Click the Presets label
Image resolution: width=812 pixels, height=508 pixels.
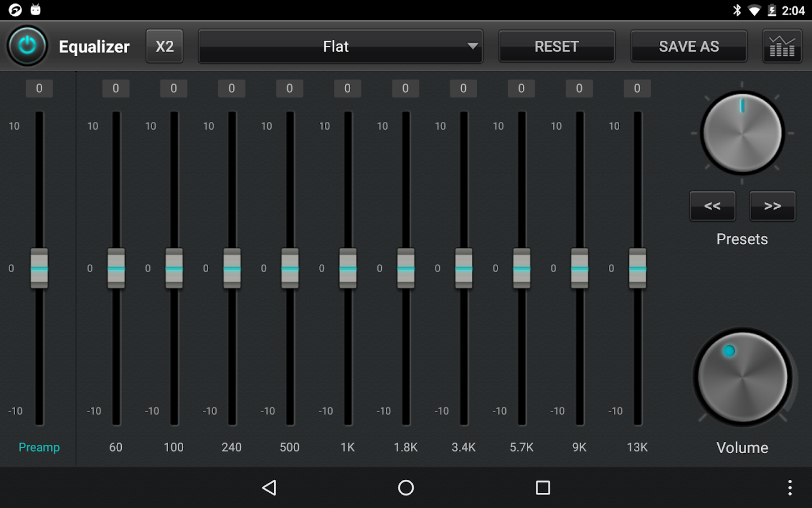742,239
